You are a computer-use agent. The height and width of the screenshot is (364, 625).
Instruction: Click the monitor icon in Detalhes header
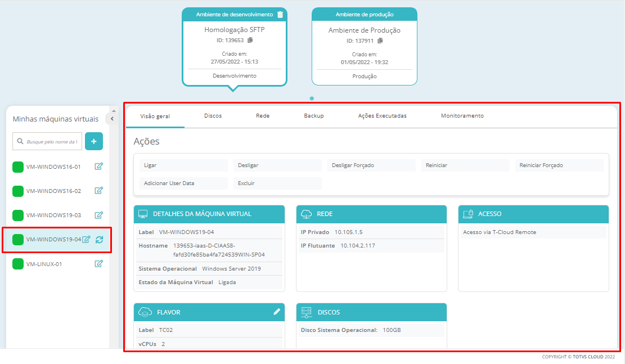tap(143, 214)
